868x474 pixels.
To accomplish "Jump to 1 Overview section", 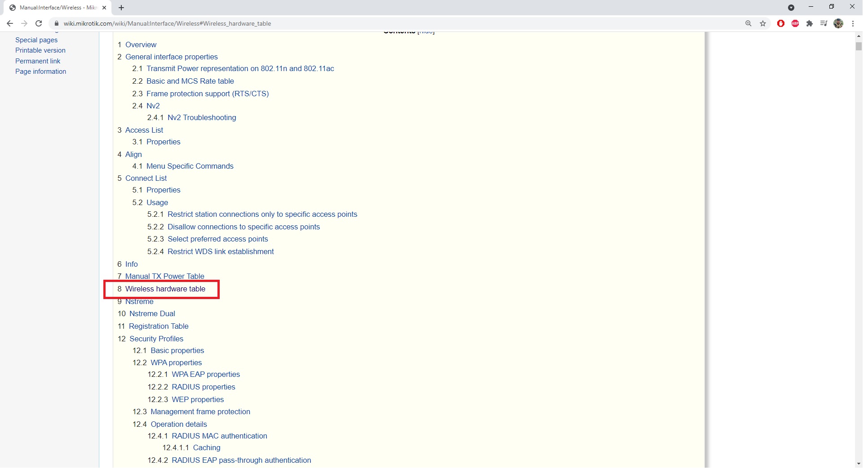I will click(142, 45).
